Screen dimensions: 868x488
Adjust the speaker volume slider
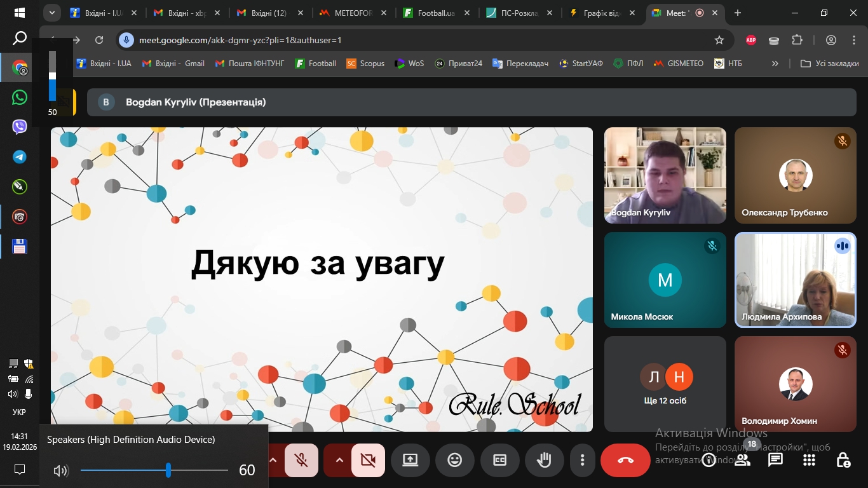coord(168,470)
